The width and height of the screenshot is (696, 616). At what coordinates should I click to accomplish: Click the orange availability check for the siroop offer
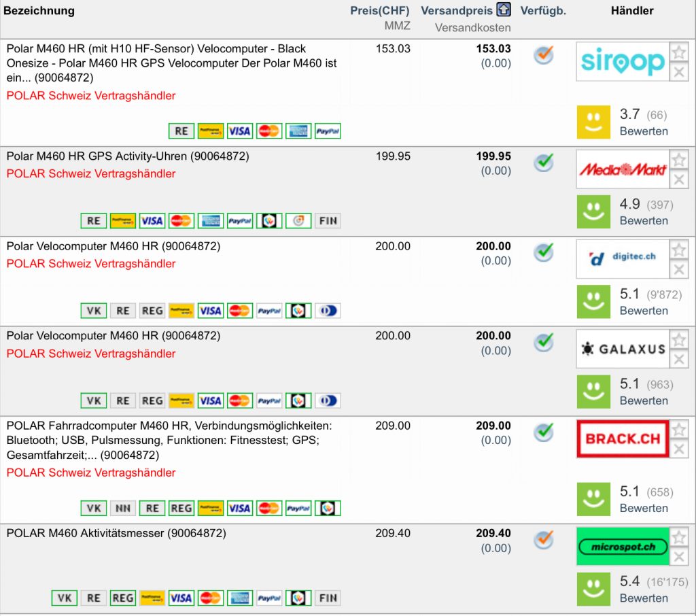543,55
